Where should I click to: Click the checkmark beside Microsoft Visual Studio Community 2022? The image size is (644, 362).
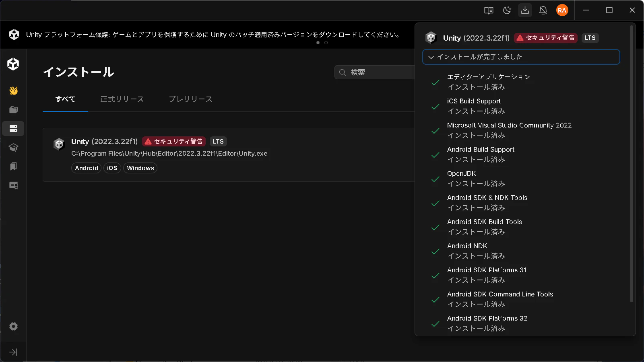[x=436, y=131]
